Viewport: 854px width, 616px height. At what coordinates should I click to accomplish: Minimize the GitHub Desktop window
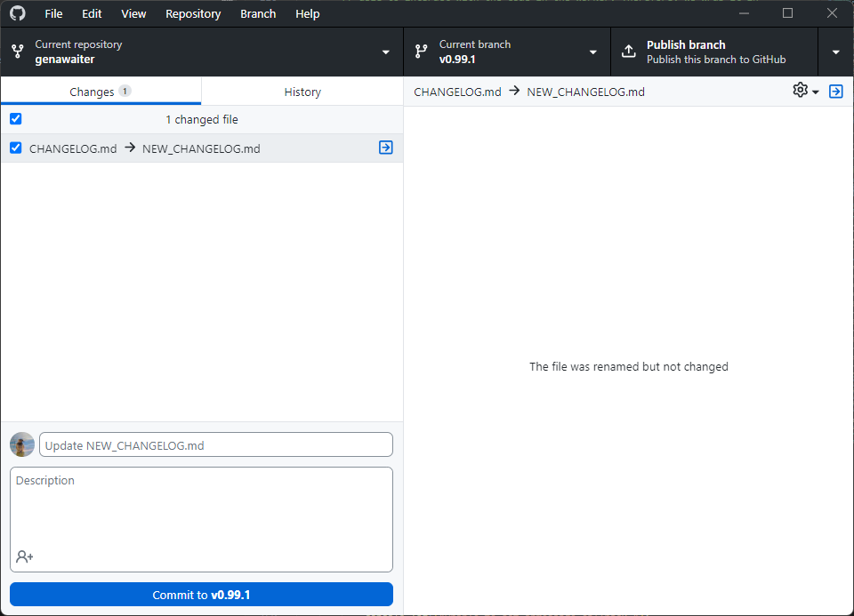tap(744, 13)
